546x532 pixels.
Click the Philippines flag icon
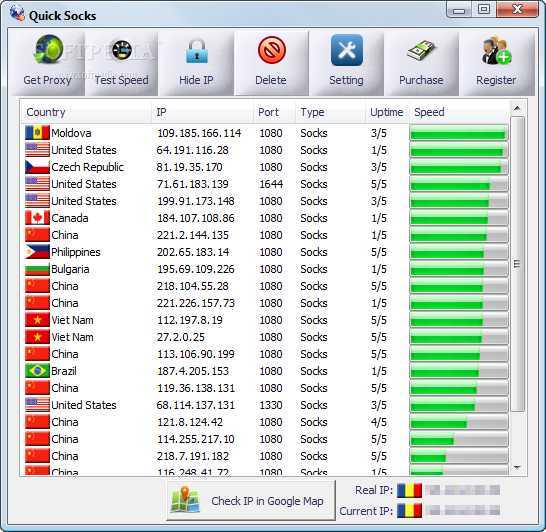(37, 252)
